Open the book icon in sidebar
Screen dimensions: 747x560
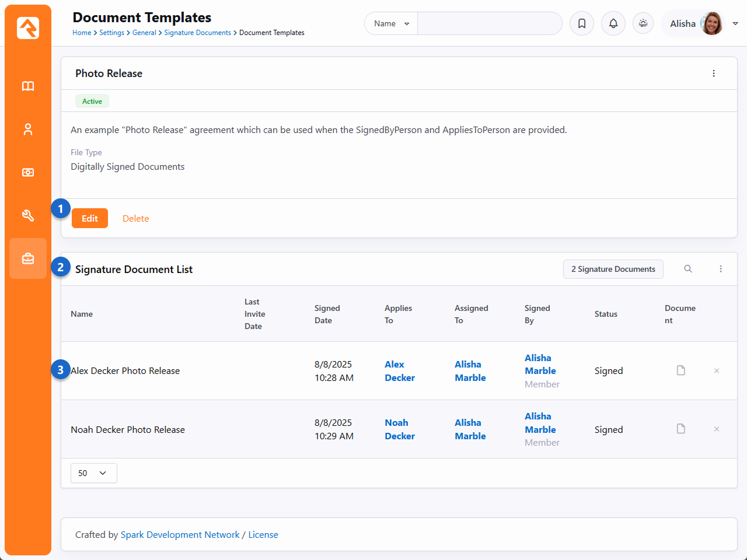click(28, 86)
